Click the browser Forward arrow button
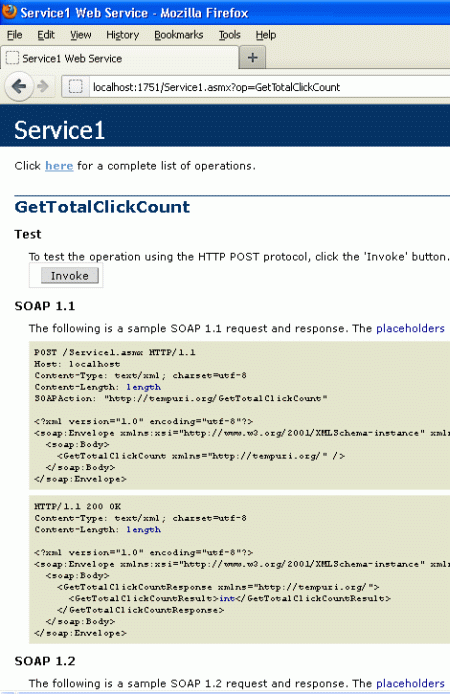The height and width of the screenshot is (694, 450). pos(42,86)
